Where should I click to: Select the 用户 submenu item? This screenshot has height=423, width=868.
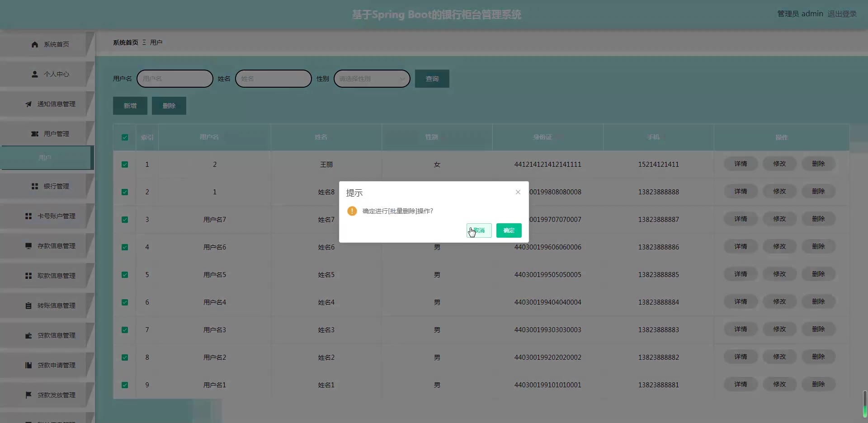pyautogui.click(x=45, y=158)
